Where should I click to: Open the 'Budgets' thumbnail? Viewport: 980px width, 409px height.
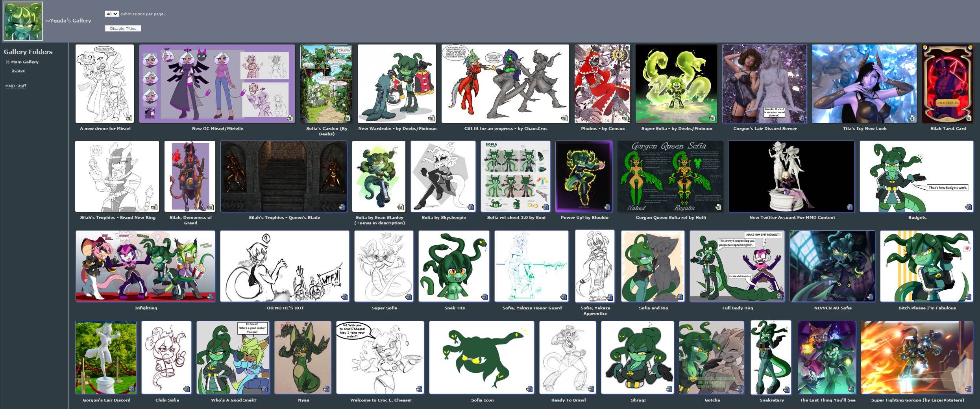[917, 176]
